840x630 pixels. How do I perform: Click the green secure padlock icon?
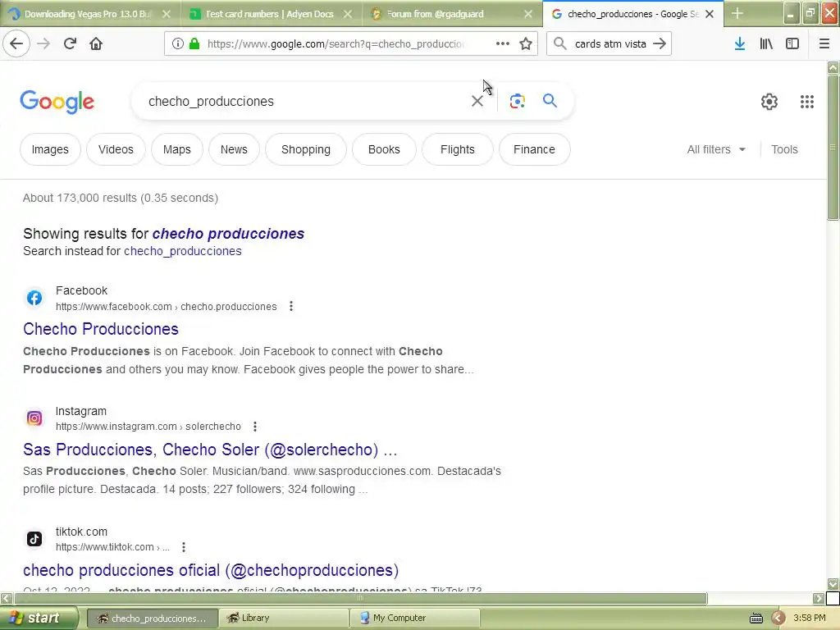(x=194, y=43)
